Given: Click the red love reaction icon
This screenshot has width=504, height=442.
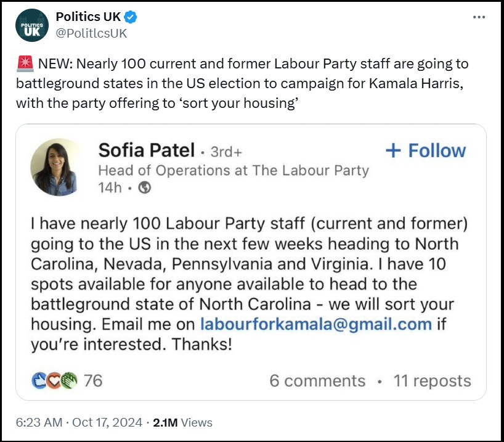Looking at the screenshot, I should pos(54,381).
